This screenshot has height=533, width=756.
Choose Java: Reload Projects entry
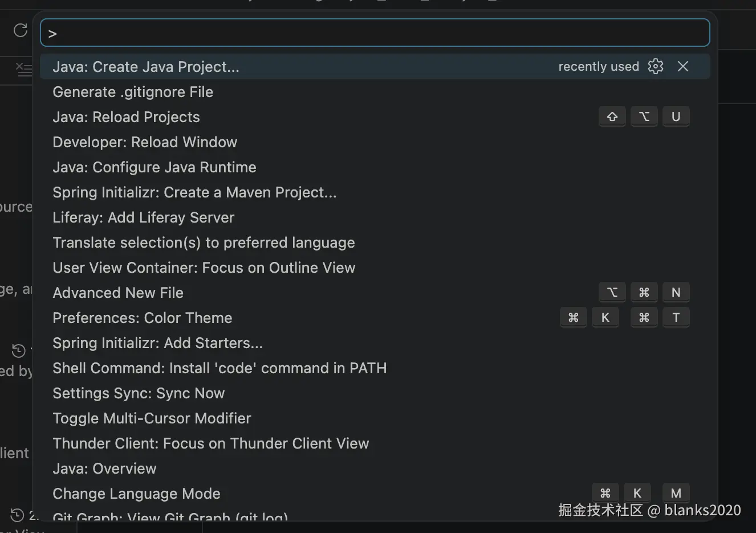[x=126, y=117]
